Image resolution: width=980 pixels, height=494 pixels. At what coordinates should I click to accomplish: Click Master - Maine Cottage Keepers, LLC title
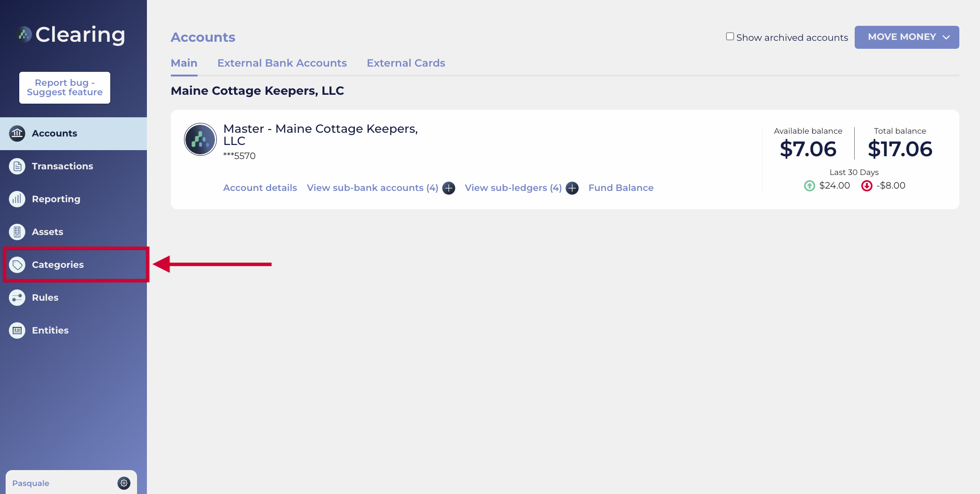click(321, 135)
